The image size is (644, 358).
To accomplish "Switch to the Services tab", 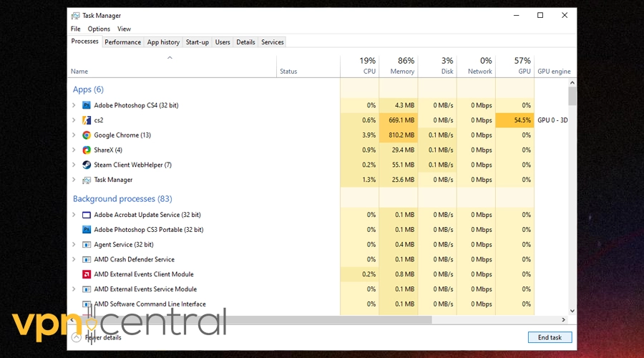I will tap(273, 42).
